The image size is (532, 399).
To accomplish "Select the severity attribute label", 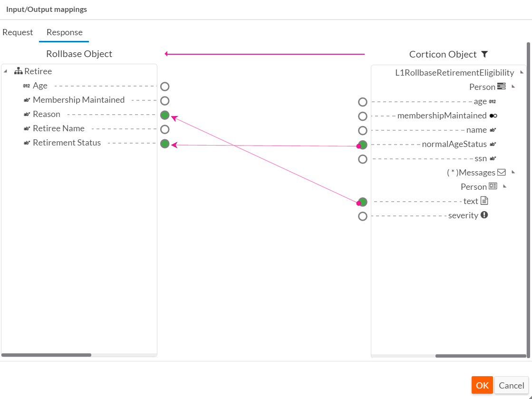I will [463, 215].
